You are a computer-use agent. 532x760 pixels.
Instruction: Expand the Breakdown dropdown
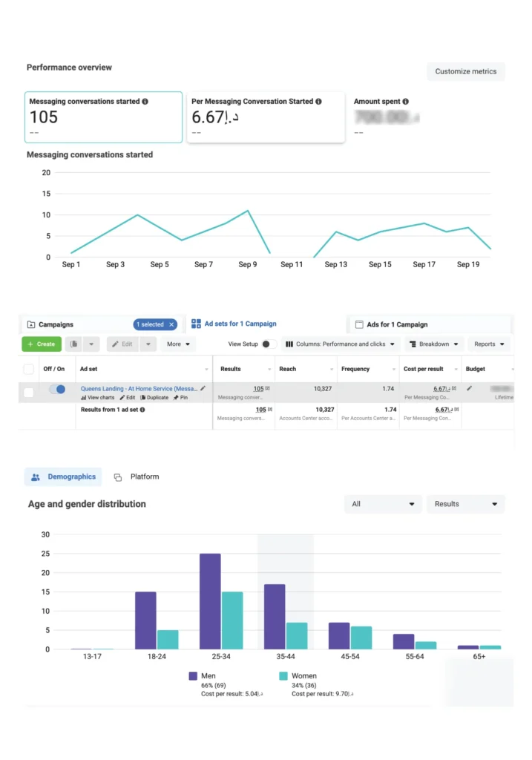[x=434, y=344]
